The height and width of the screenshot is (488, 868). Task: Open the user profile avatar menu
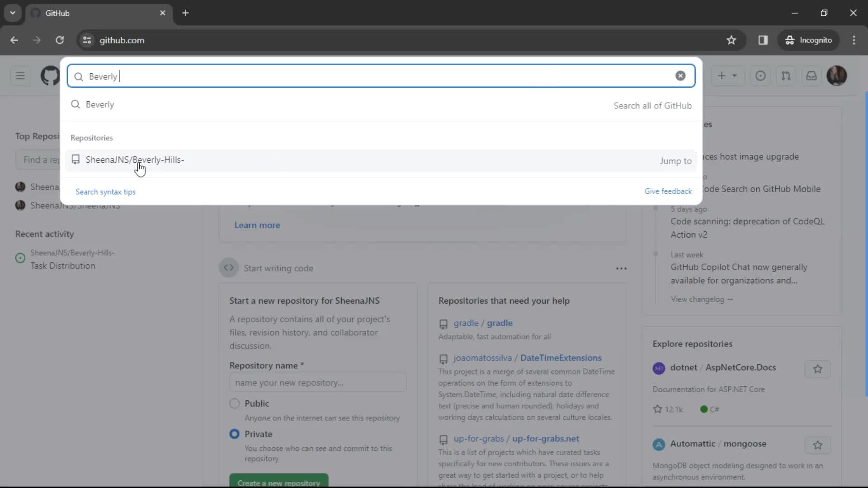coord(837,75)
